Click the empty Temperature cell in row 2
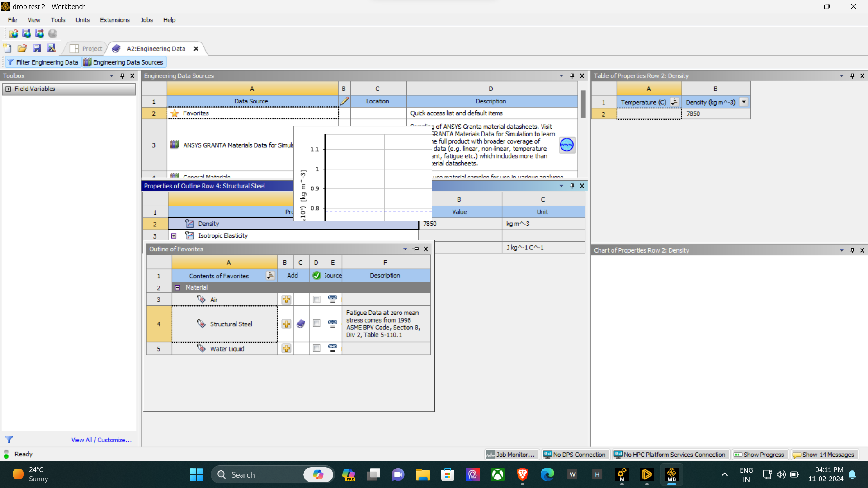868x488 pixels. pyautogui.click(x=649, y=114)
